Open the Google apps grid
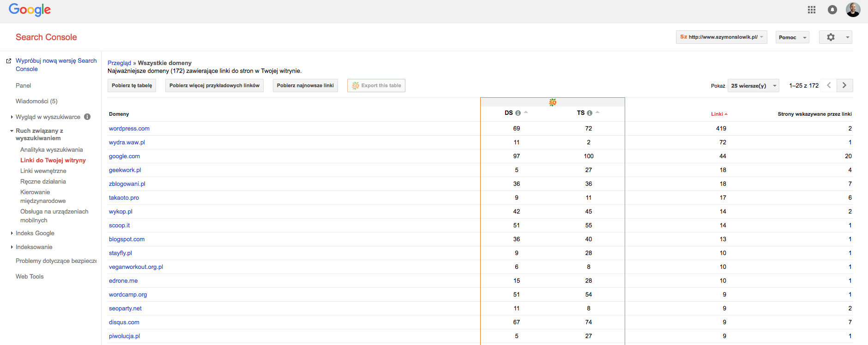Viewport: 868px width, 345px height. click(x=812, y=10)
